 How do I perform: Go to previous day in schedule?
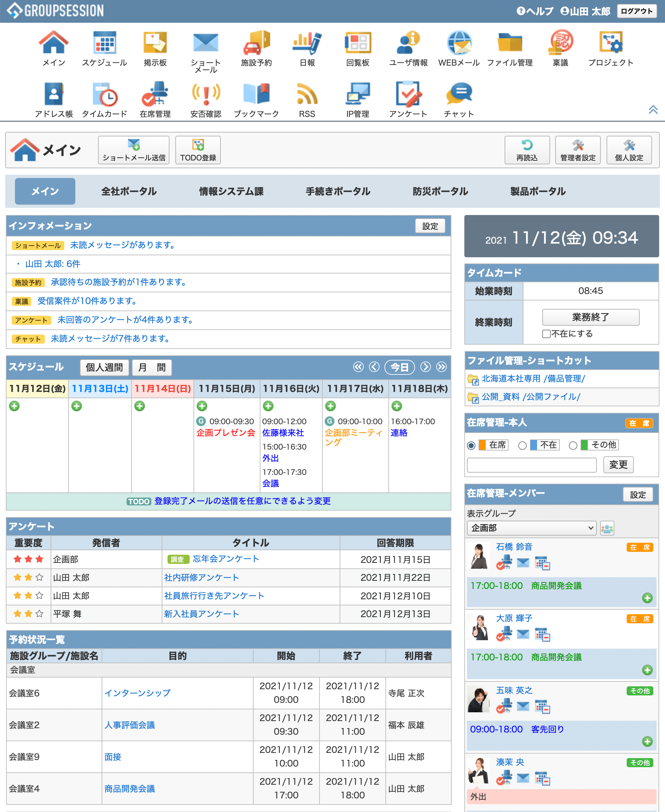click(374, 367)
